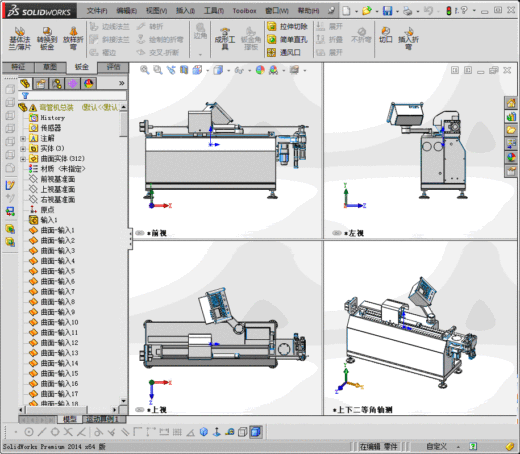Screen dimensions: 520x454
Task: Select the 拉伸切除 extruded cut tool
Action: tap(287, 26)
